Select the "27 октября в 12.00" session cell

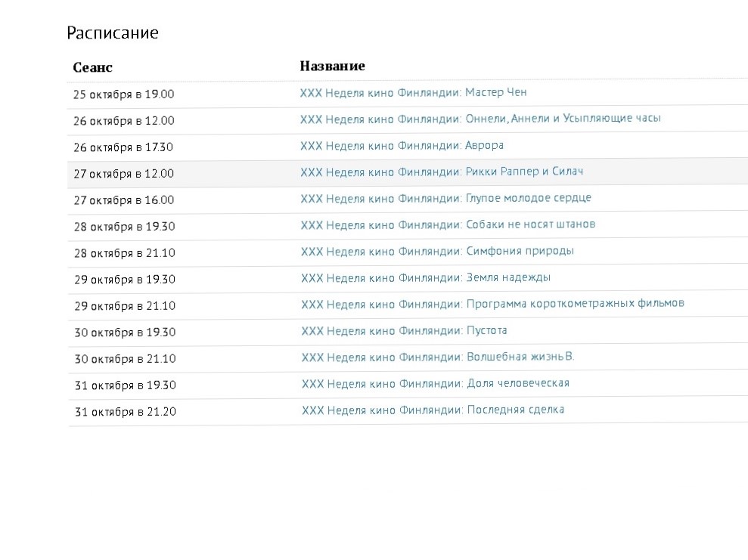[123, 174]
